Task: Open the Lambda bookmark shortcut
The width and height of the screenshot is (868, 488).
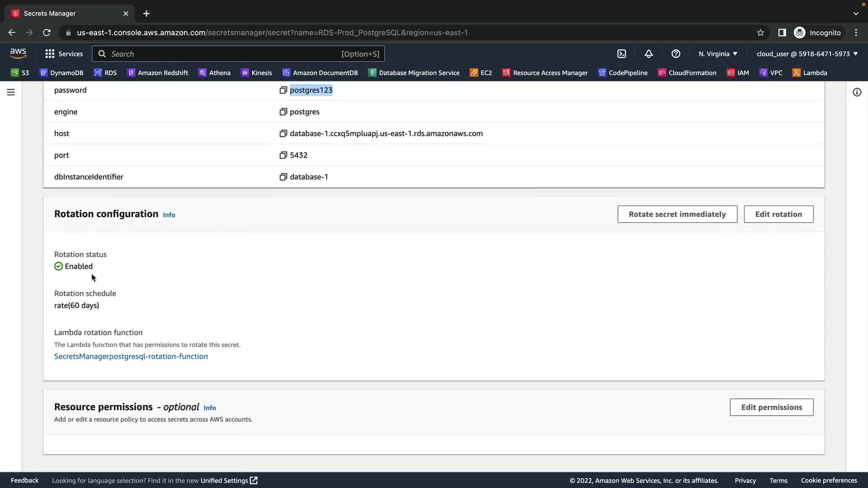Action: coord(810,73)
